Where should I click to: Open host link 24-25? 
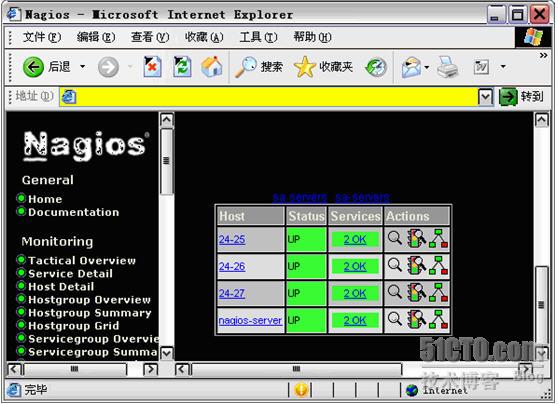point(232,240)
